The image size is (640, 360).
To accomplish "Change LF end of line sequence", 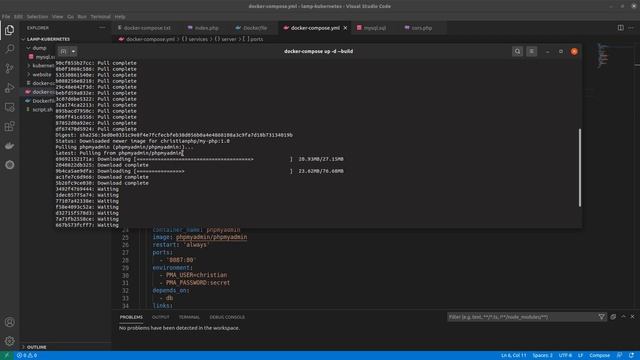I will pyautogui.click(x=580, y=355).
